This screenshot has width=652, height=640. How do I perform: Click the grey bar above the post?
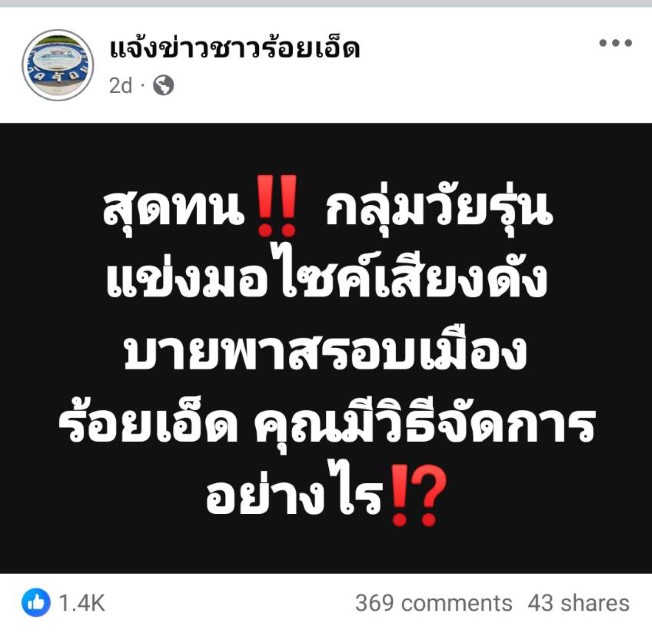(326, 3)
